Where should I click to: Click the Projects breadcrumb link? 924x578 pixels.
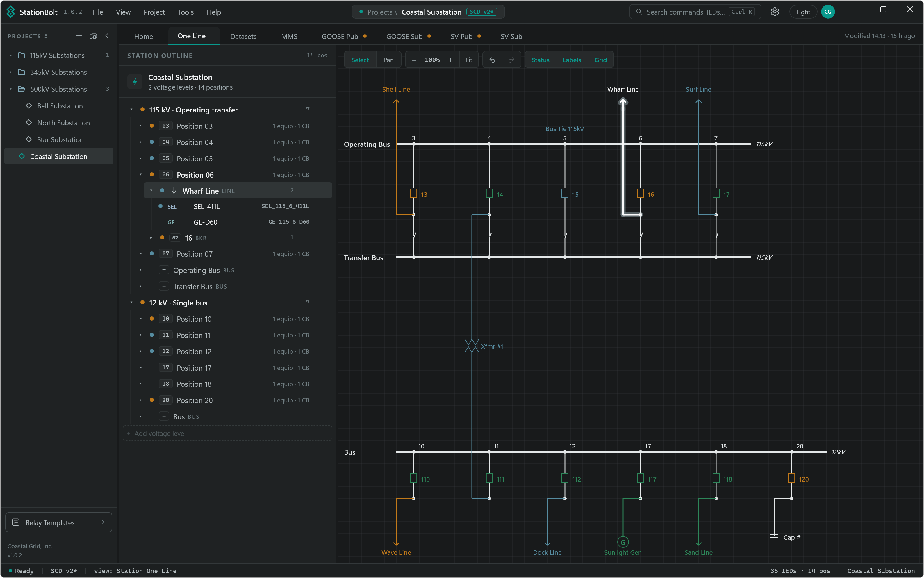(379, 12)
